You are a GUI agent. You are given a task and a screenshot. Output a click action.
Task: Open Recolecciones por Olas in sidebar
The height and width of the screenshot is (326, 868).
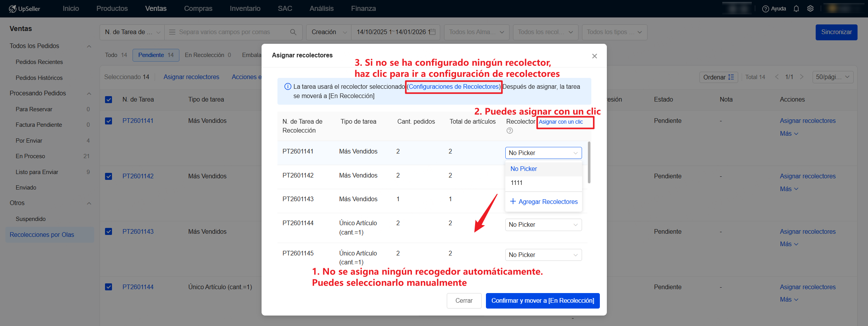click(50, 235)
